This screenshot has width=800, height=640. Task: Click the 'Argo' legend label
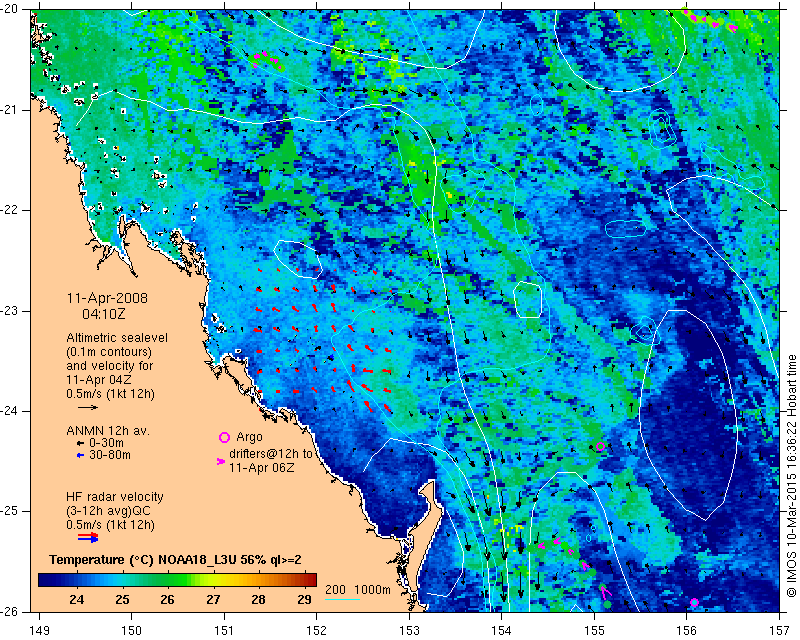click(249, 437)
